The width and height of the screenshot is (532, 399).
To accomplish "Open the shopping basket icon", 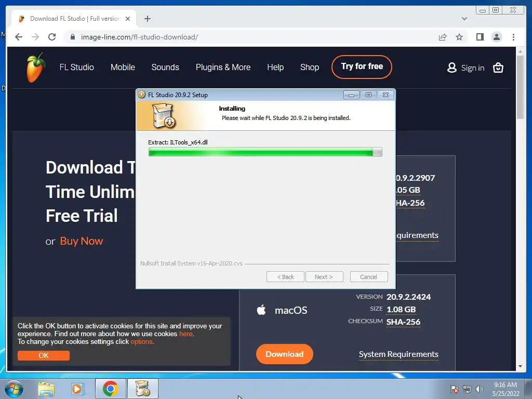I will click(498, 68).
